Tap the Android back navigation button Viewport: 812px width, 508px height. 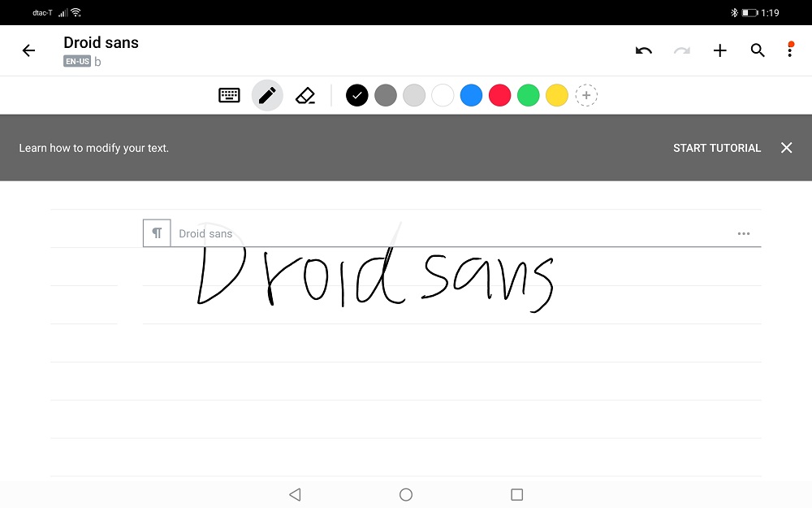click(x=296, y=494)
